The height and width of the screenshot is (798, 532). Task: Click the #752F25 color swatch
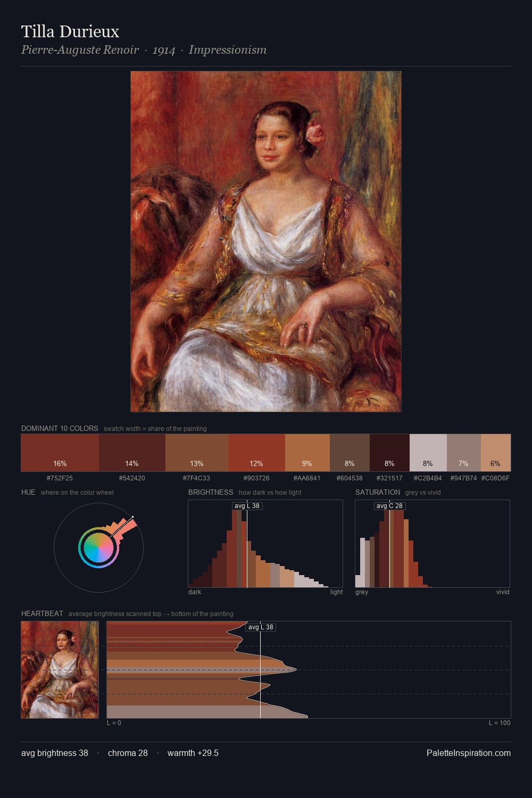point(60,453)
